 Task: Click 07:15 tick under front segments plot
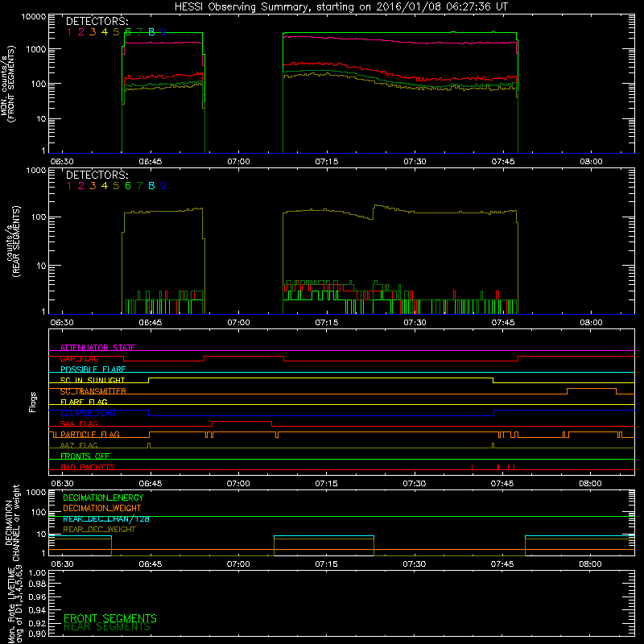pyautogui.click(x=327, y=162)
